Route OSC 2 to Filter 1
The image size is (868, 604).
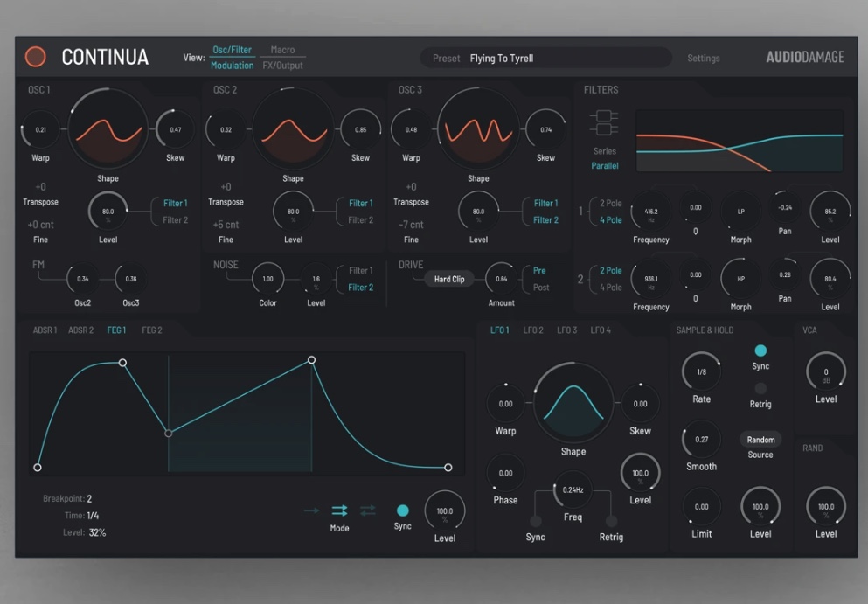[360, 203]
